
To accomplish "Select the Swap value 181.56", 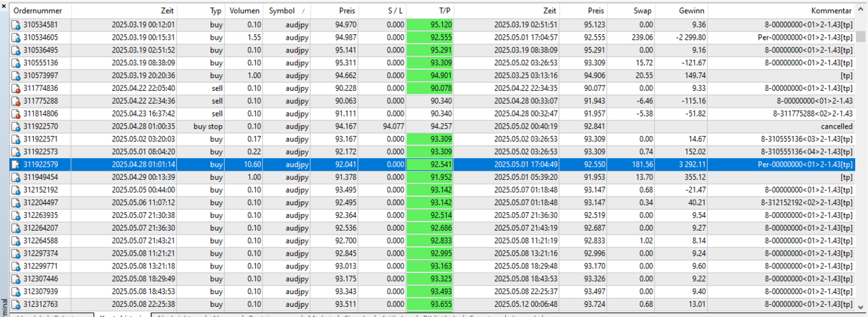I will coord(641,164).
